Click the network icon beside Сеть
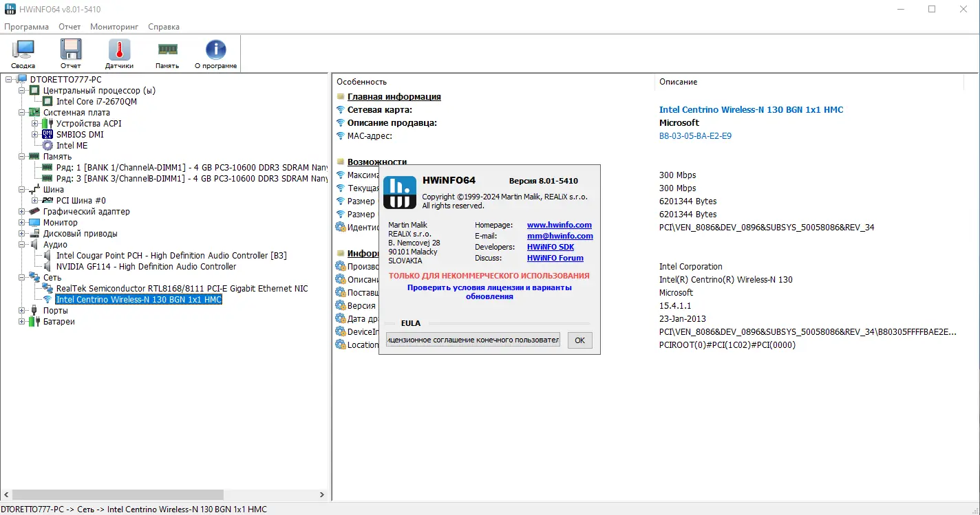 [35, 277]
